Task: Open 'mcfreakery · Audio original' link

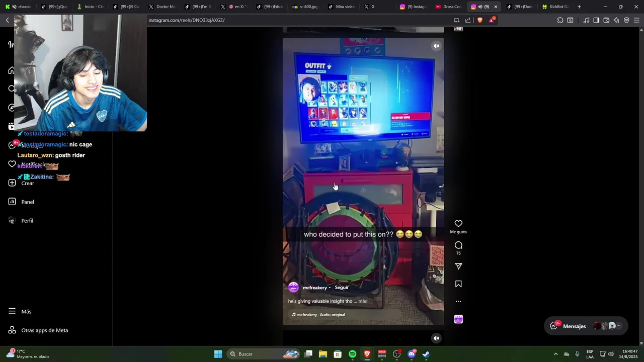Action: click(321, 315)
